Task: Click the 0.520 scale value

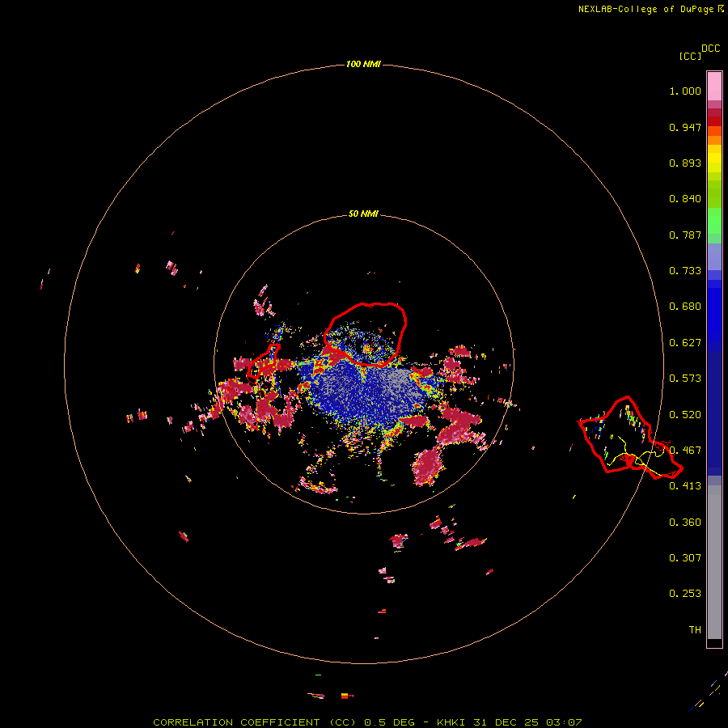Action: tap(685, 415)
